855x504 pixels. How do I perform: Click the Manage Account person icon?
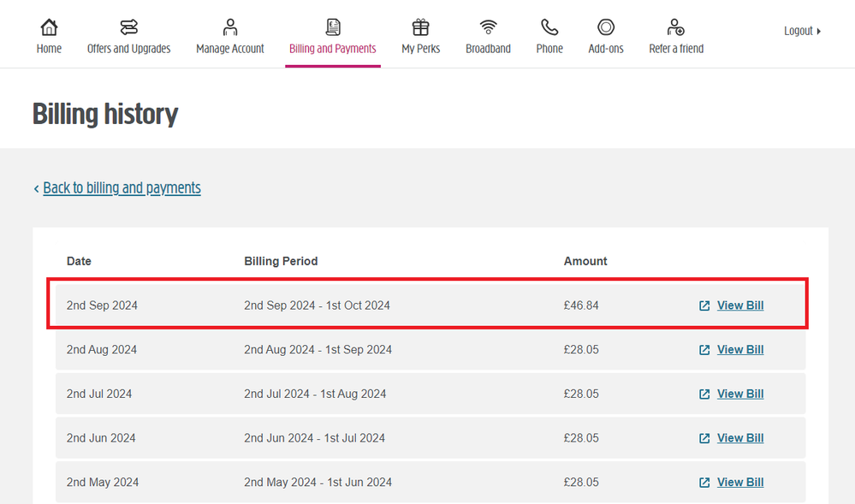click(x=229, y=27)
